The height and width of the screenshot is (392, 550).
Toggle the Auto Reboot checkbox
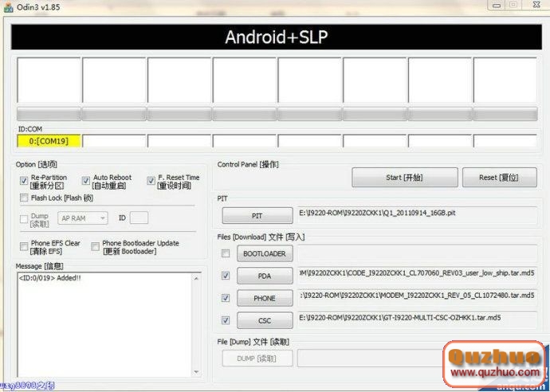point(85,181)
